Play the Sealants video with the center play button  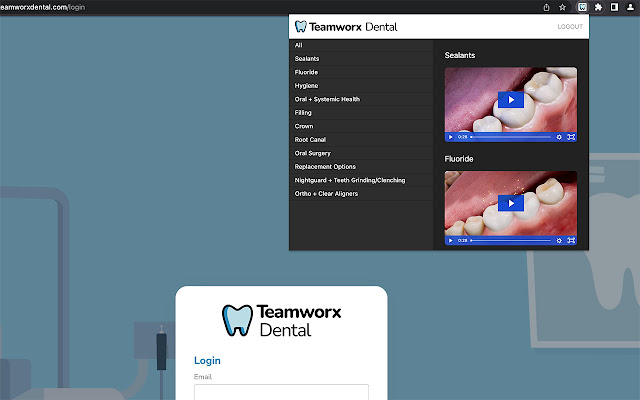point(511,100)
